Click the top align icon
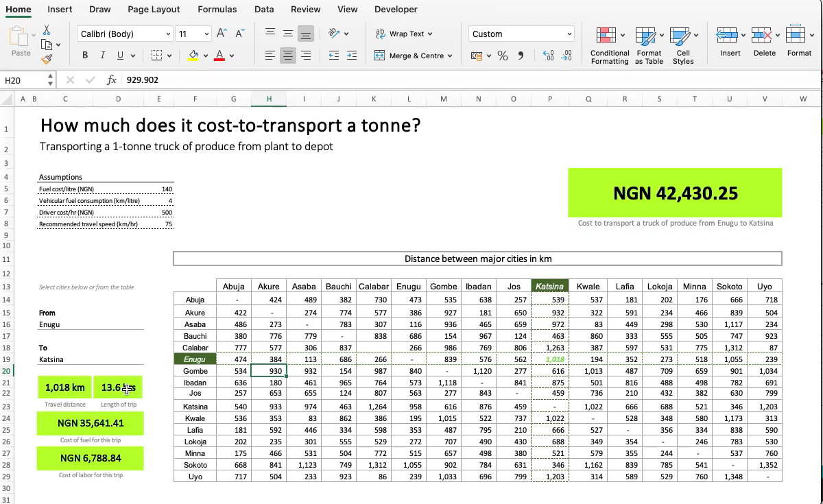 click(x=270, y=34)
